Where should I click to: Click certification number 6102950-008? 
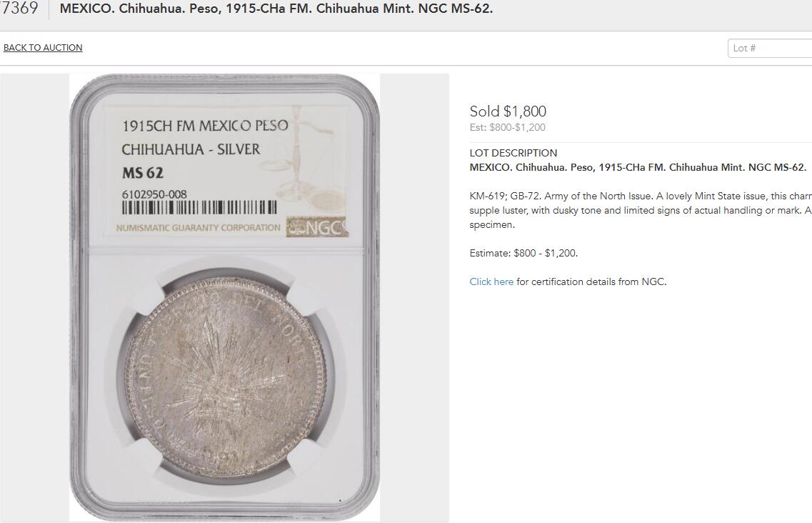click(154, 194)
